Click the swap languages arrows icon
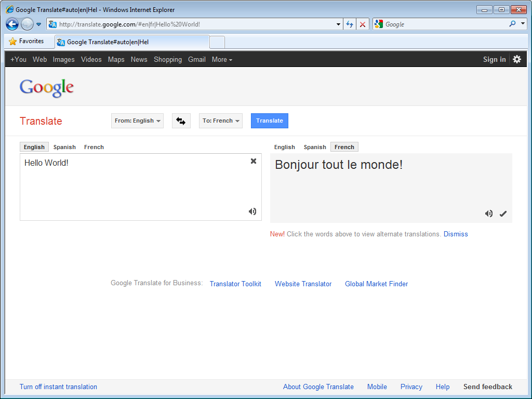Viewport: 532px width, 399px height. pos(181,121)
